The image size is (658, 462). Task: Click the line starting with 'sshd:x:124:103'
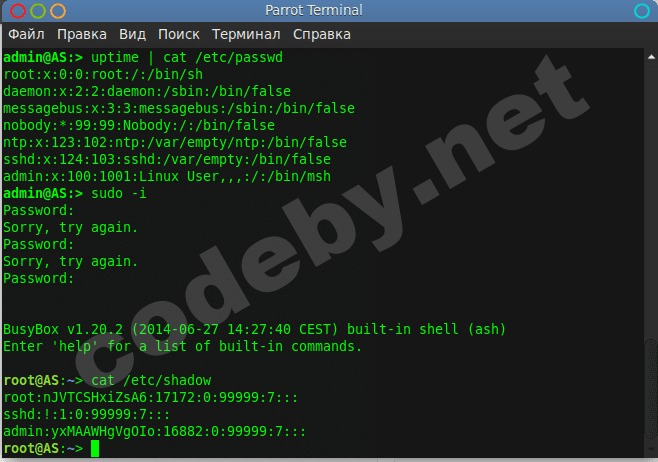tap(167, 159)
